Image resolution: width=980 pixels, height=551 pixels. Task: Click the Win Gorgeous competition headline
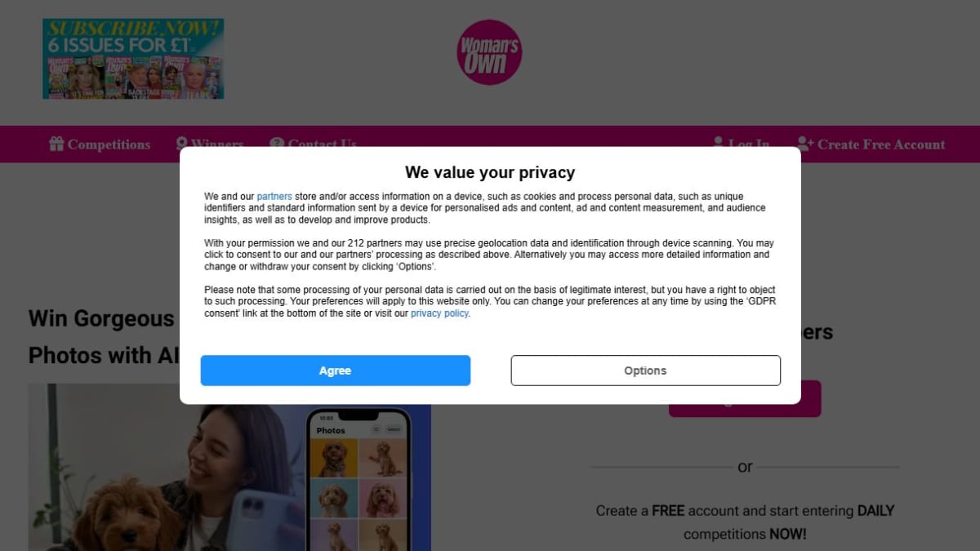click(101, 336)
